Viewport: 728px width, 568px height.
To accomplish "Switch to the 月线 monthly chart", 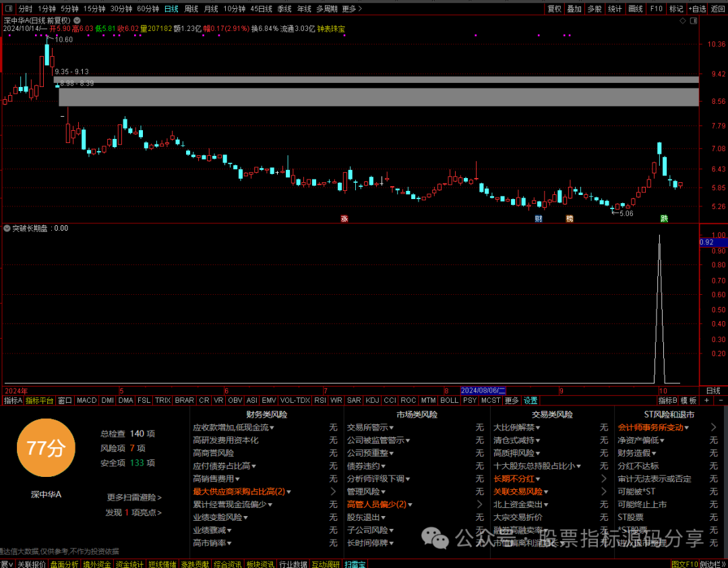I will (211, 9).
